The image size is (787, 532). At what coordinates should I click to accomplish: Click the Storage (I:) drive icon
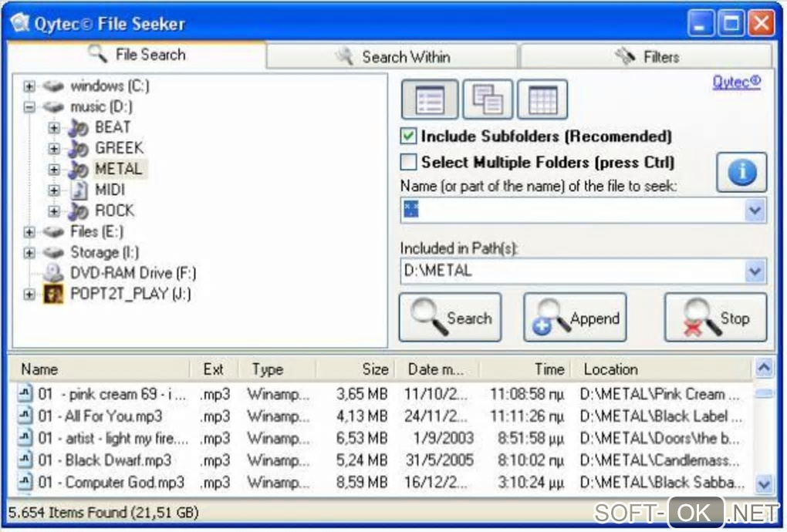[53, 252]
